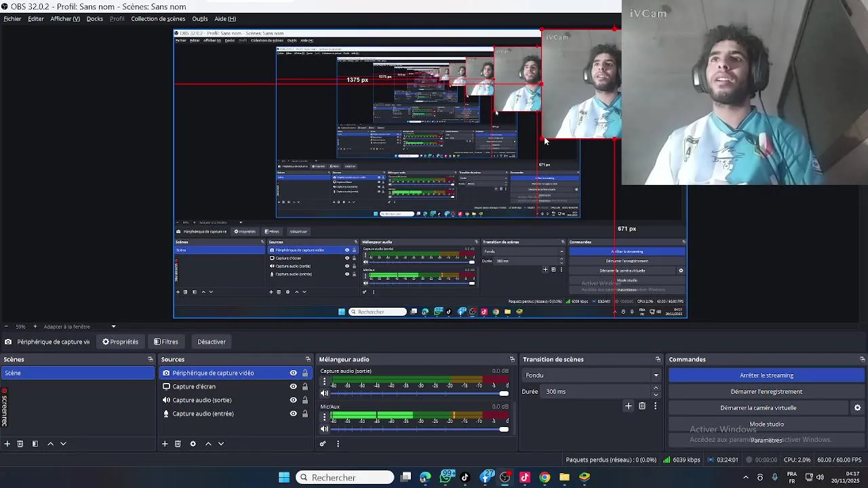The height and width of the screenshot is (488, 868).
Task: Click Démarrer l'enregistrement
Action: tap(766, 392)
